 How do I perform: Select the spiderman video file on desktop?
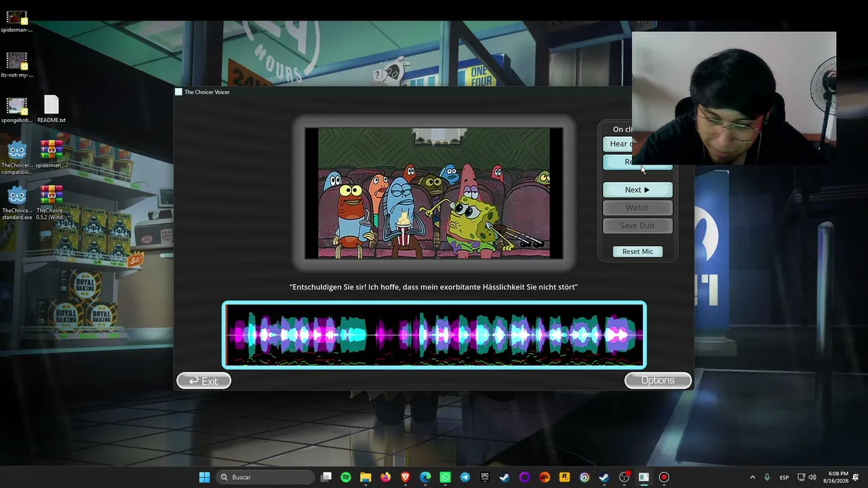[17, 21]
